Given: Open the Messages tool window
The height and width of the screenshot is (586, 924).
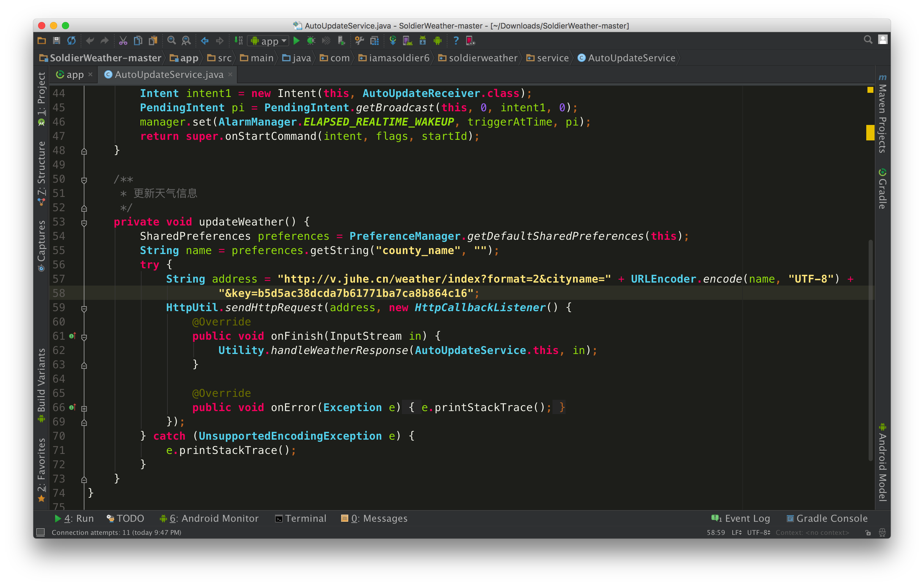Looking at the screenshot, I should (374, 518).
